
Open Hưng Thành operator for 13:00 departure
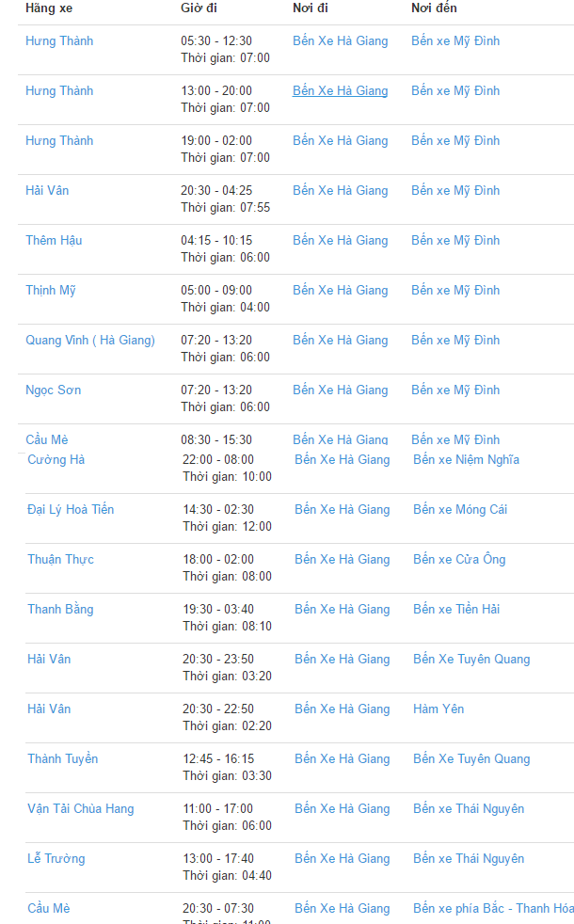[59, 91]
